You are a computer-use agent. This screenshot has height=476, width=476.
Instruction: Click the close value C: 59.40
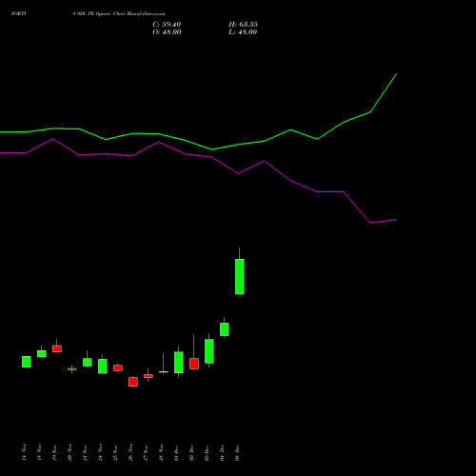167,25
